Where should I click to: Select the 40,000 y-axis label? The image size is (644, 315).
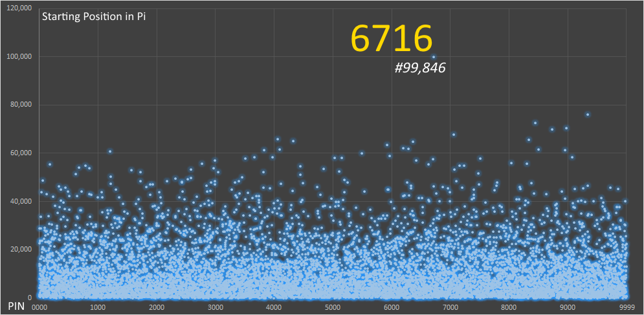pyautogui.click(x=20, y=202)
